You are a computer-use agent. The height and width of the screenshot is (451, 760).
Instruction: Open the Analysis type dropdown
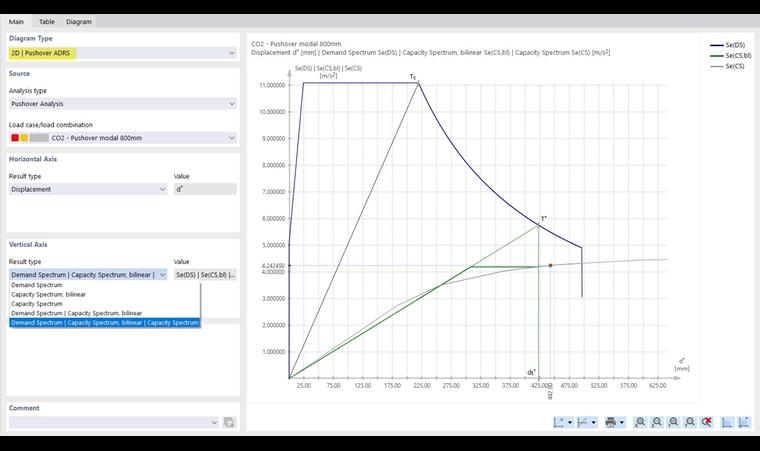tap(123, 104)
